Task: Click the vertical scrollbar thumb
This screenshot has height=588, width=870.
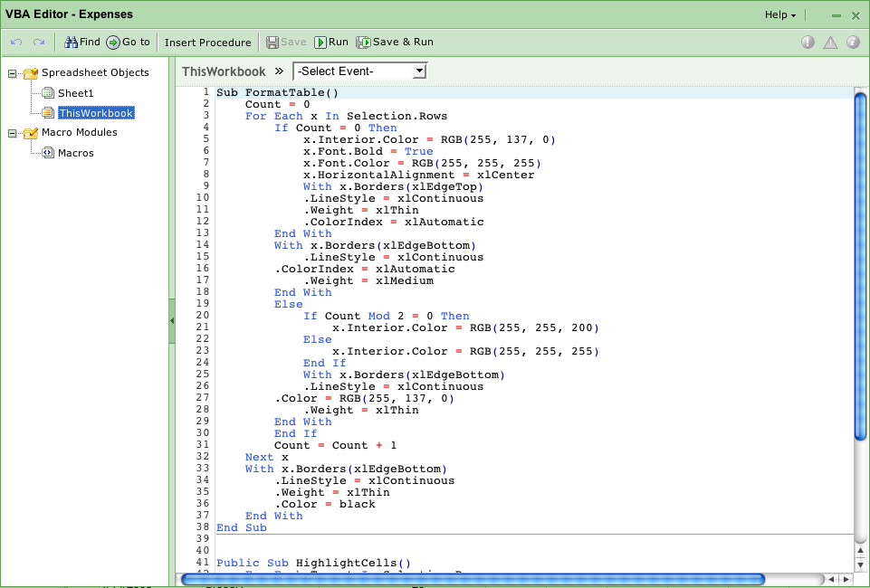Action: coord(861,266)
